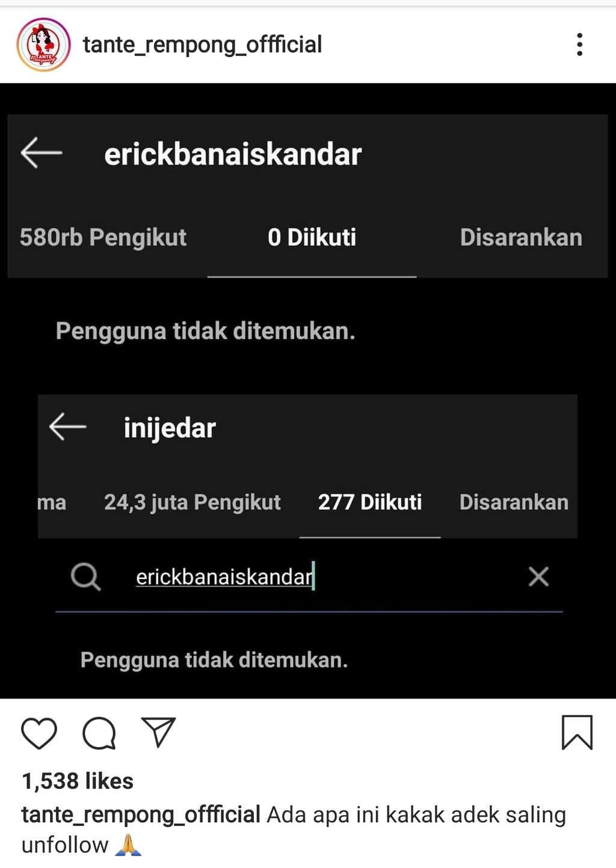The image size is (616, 868).
Task: Click search field containing erickbanaiskandar
Action: coord(309,577)
